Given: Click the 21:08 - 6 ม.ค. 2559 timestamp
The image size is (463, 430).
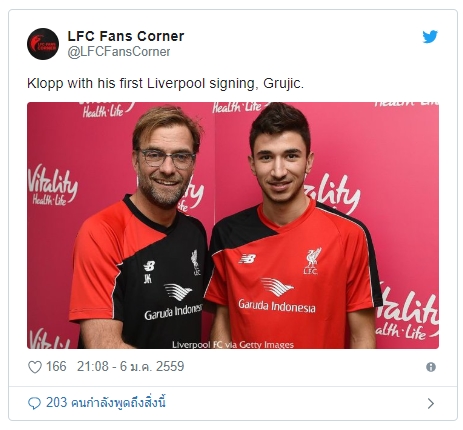Looking at the screenshot, I should (x=130, y=366).
